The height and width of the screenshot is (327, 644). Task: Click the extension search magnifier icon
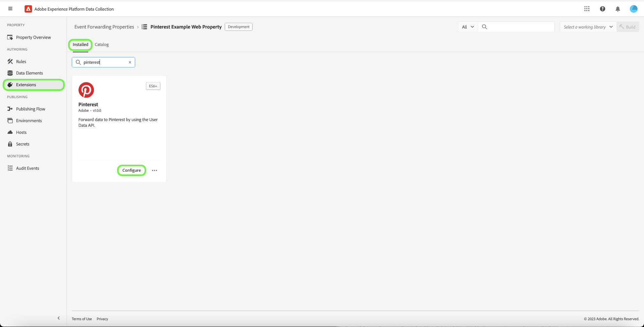[78, 62]
